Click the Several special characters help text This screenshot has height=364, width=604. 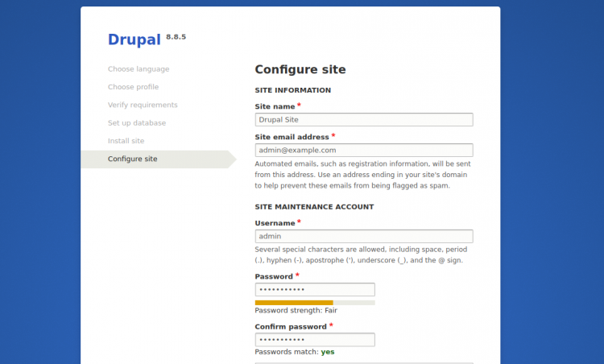tap(361, 254)
